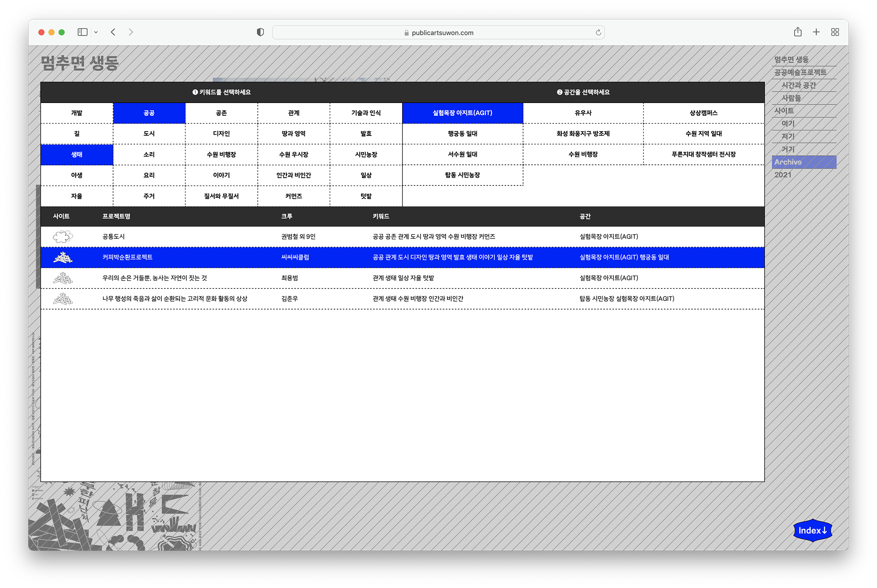Click the Index down-arrow button

pyautogui.click(x=812, y=531)
